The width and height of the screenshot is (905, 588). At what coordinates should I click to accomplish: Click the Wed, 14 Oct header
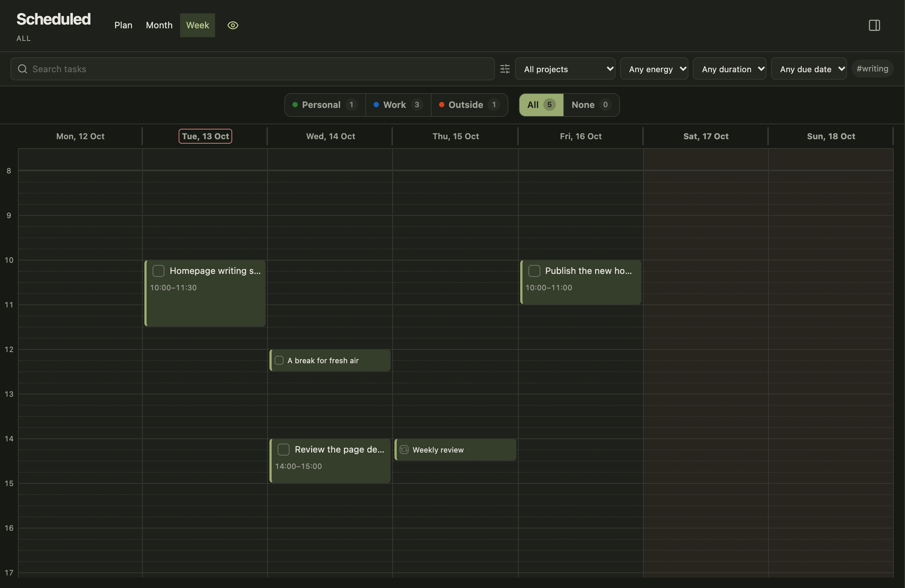(330, 136)
